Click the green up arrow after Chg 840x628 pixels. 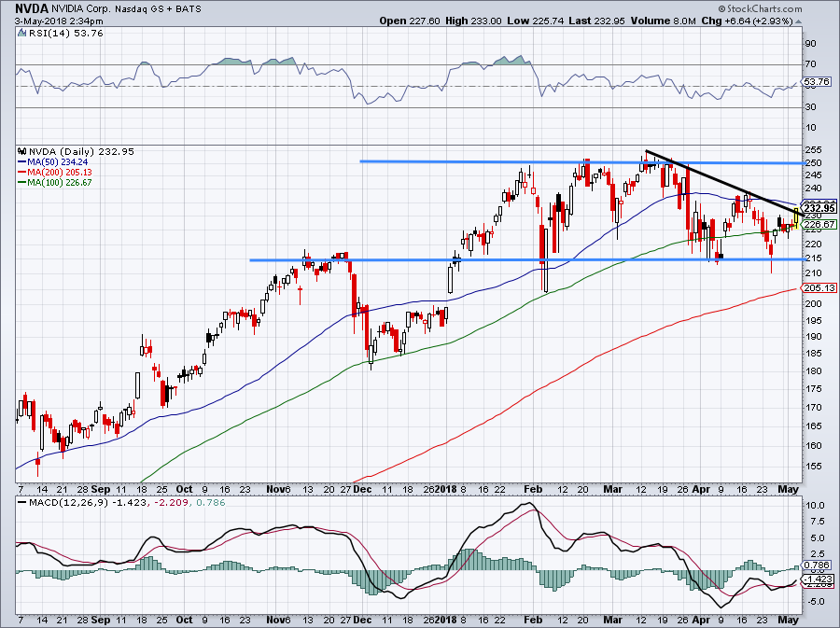[x=799, y=21]
